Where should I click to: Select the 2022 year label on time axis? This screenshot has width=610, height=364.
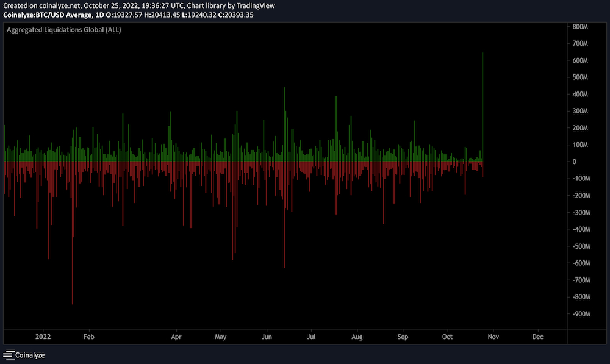pos(43,337)
